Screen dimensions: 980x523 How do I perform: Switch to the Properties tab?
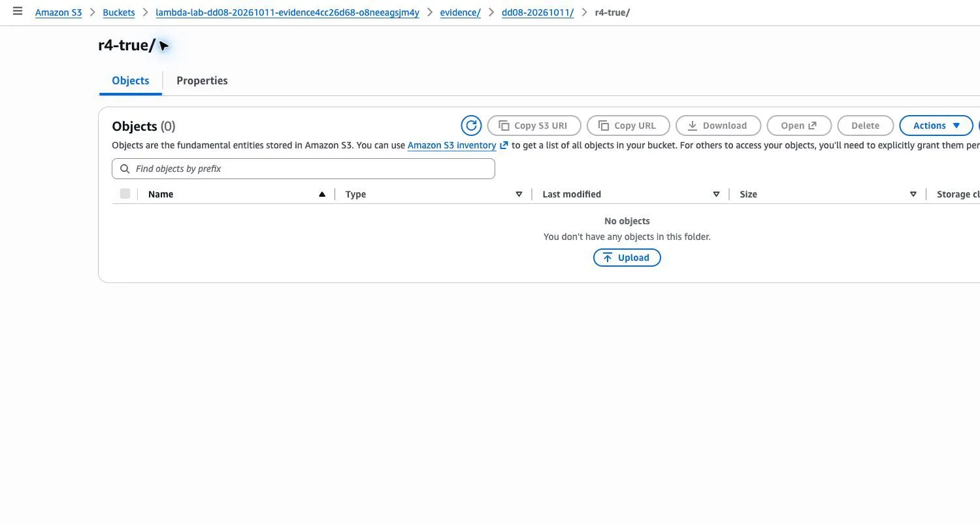tap(202, 80)
